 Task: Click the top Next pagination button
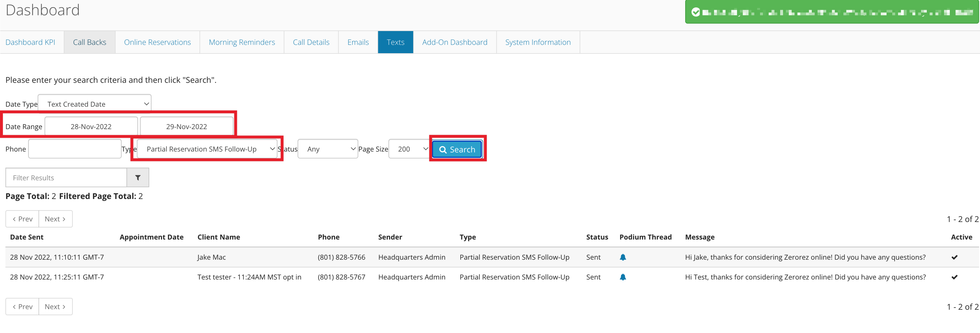tap(55, 219)
